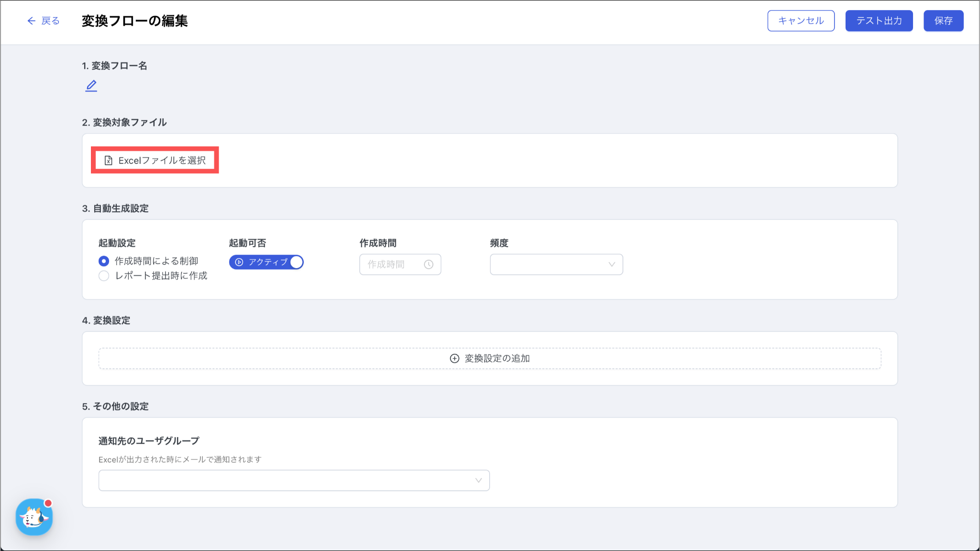Click the clock icon in 作成時間 field
Image resolution: width=980 pixels, height=551 pixels.
(x=428, y=264)
